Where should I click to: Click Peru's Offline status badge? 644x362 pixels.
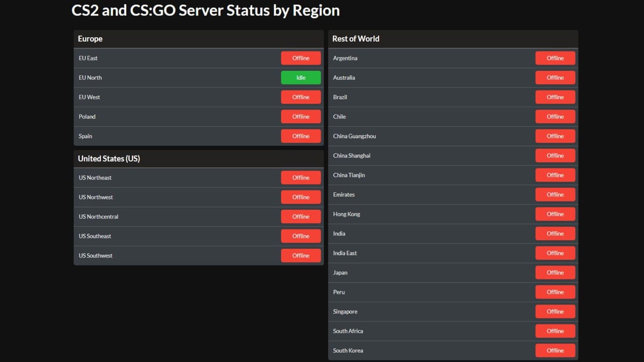(x=555, y=292)
